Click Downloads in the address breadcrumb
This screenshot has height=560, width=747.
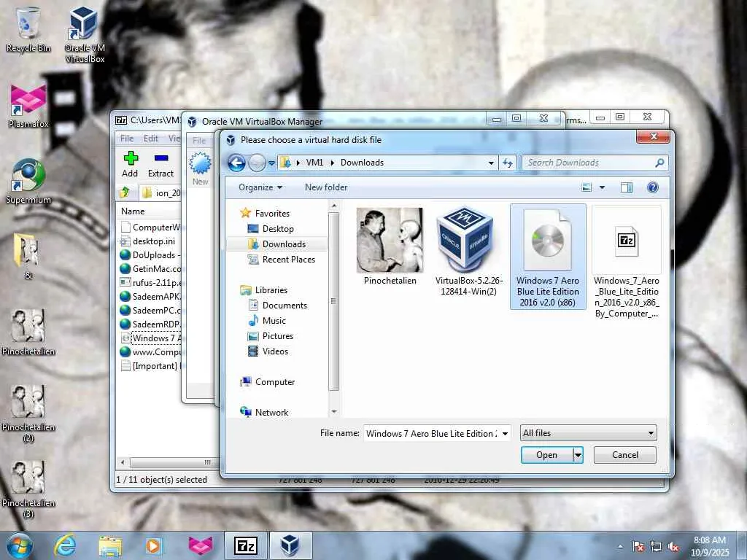tap(362, 163)
